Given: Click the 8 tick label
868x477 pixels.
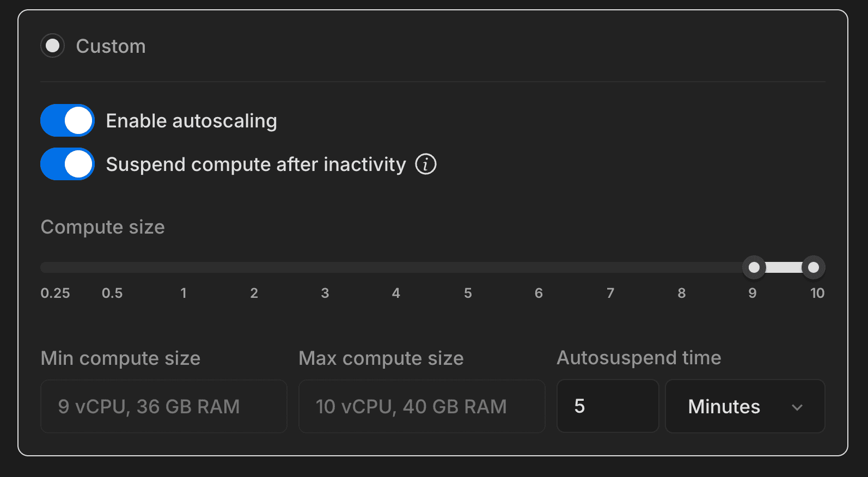Looking at the screenshot, I should [681, 293].
